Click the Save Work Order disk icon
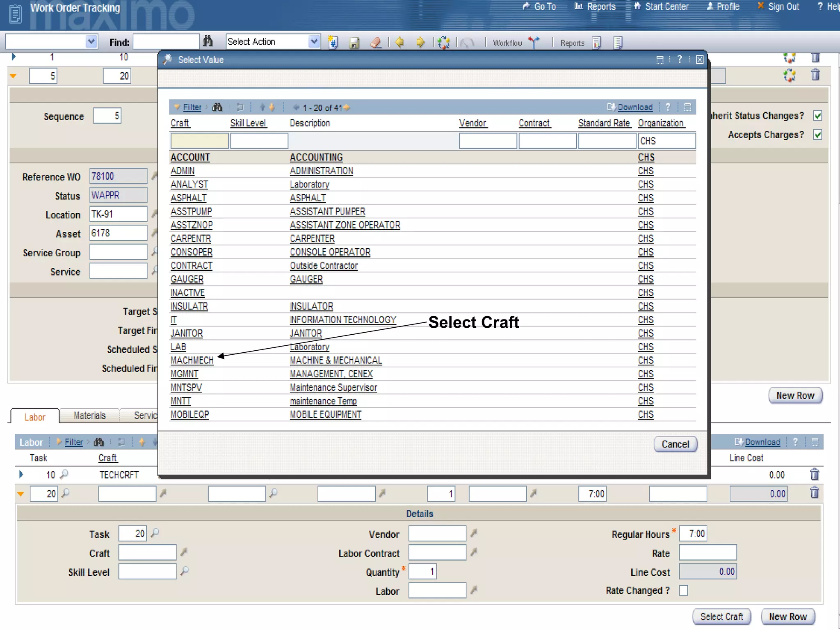Image resolution: width=840 pixels, height=630 pixels. point(354,43)
